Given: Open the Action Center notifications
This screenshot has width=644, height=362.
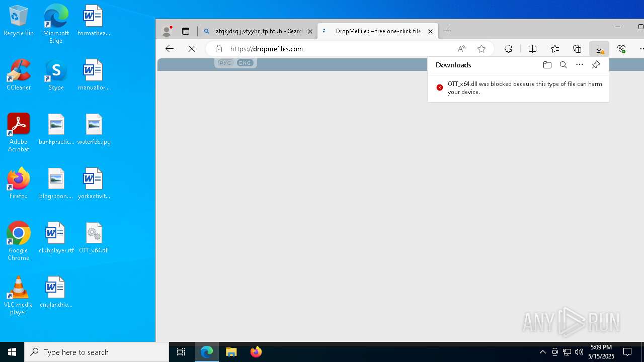Looking at the screenshot, I should click(627, 352).
